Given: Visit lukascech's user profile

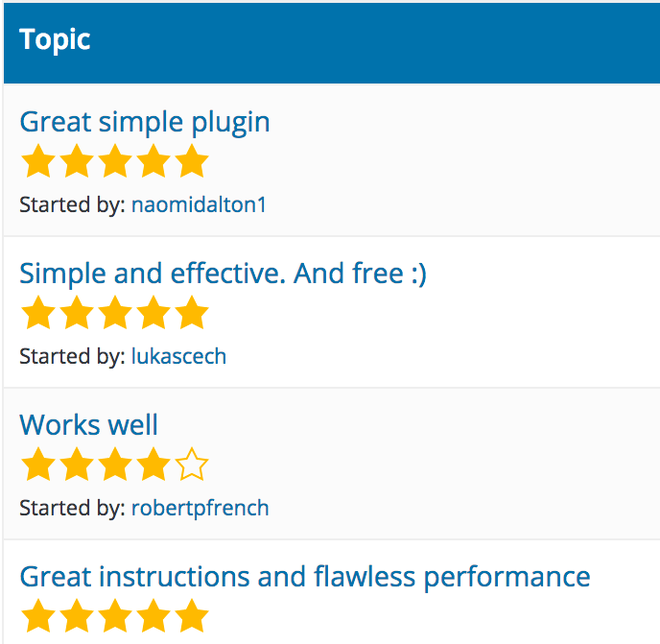Looking at the screenshot, I should (x=178, y=356).
